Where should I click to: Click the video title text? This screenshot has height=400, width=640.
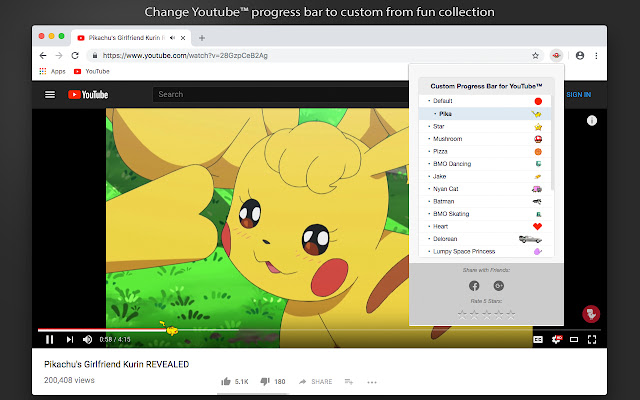[116, 364]
